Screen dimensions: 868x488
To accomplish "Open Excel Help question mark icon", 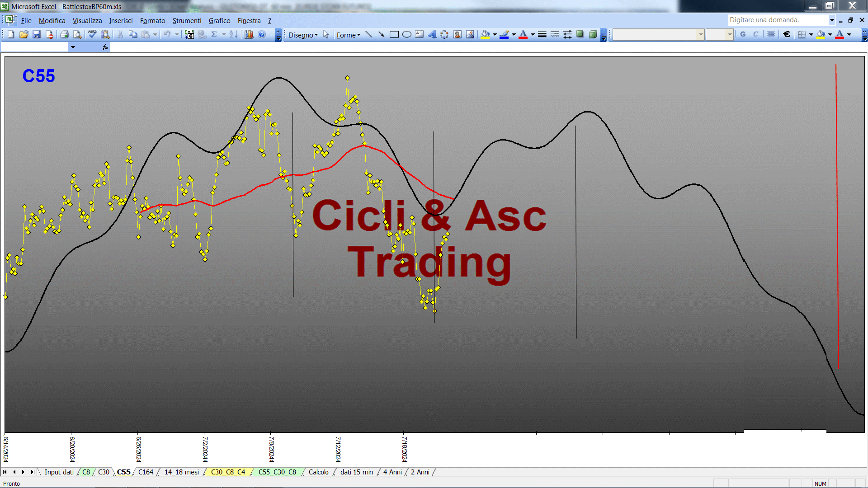I will pos(262,34).
